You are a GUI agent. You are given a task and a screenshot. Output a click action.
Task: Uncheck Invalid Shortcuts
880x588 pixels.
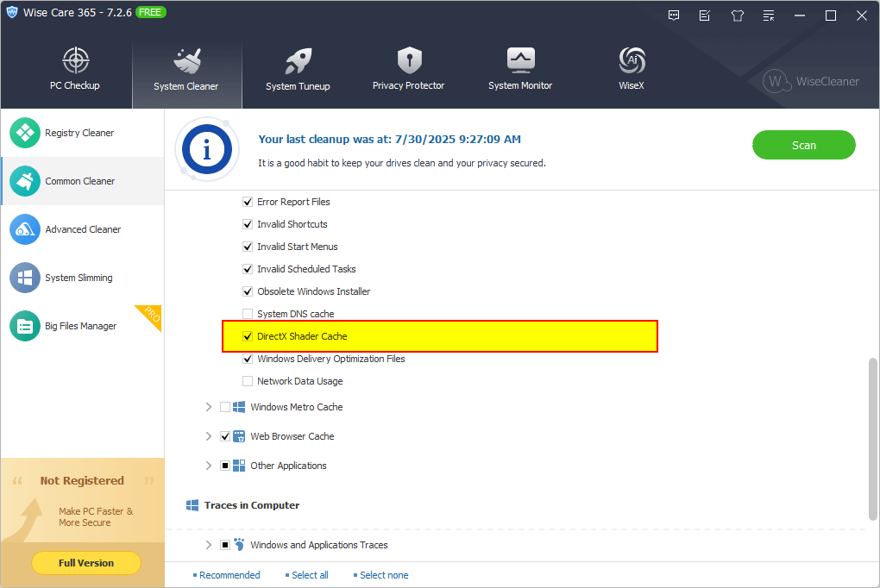click(x=248, y=224)
